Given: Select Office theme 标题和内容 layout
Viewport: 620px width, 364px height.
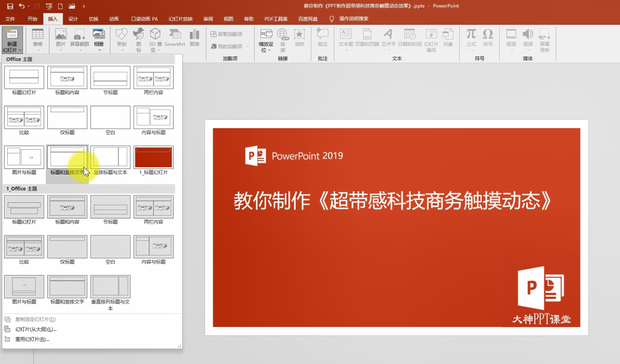Looking at the screenshot, I should pyautogui.click(x=67, y=81).
